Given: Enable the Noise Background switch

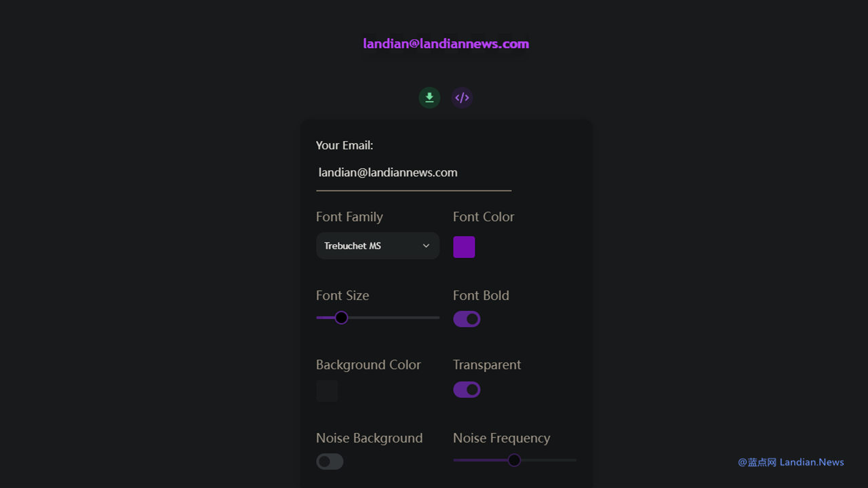Looking at the screenshot, I should click(330, 462).
